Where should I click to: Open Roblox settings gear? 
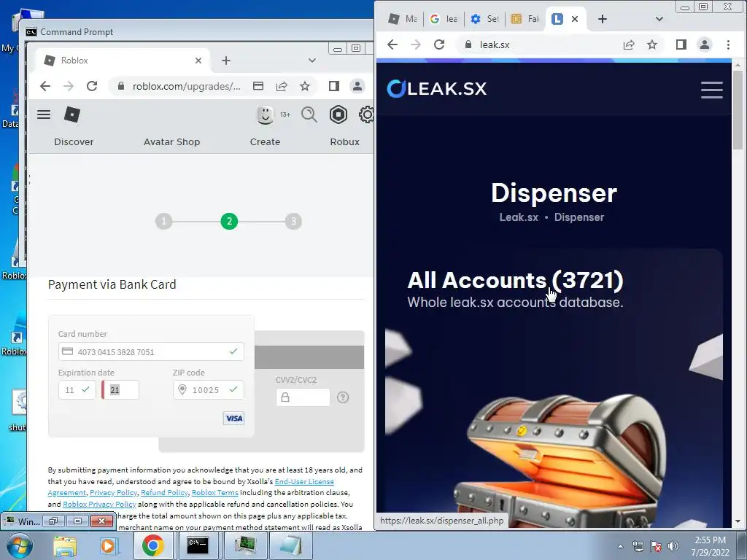pyautogui.click(x=366, y=114)
